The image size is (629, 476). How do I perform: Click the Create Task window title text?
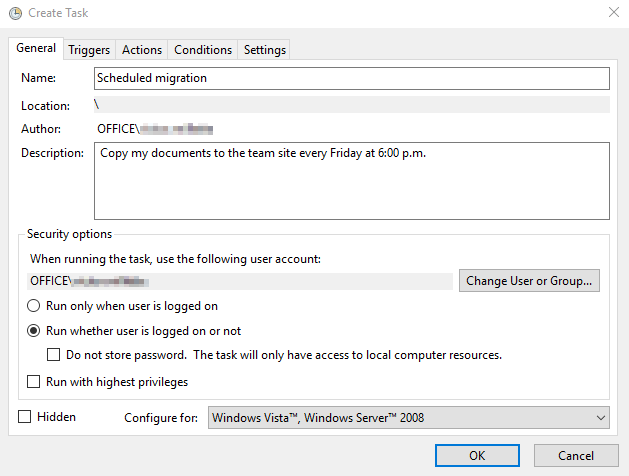[x=58, y=13]
